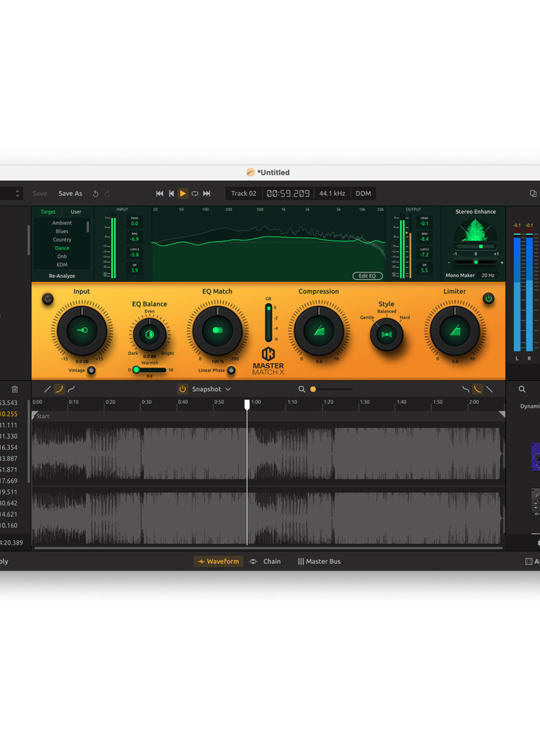Image resolution: width=540 pixels, height=756 pixels.
Task: Select Dnb target genre
Action: [62, 256]
